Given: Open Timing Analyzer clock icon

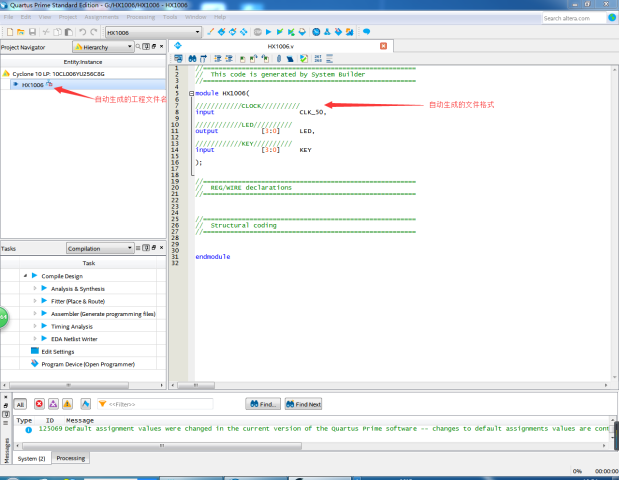Looking at the screenshot, I should coord(316,32).
